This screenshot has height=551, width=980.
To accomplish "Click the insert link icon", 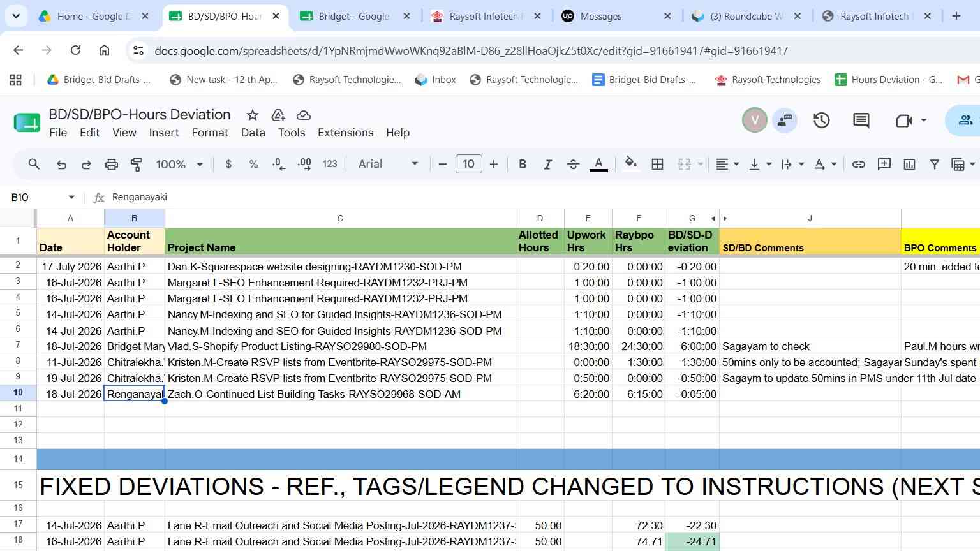I will click(x=859, y=164).
